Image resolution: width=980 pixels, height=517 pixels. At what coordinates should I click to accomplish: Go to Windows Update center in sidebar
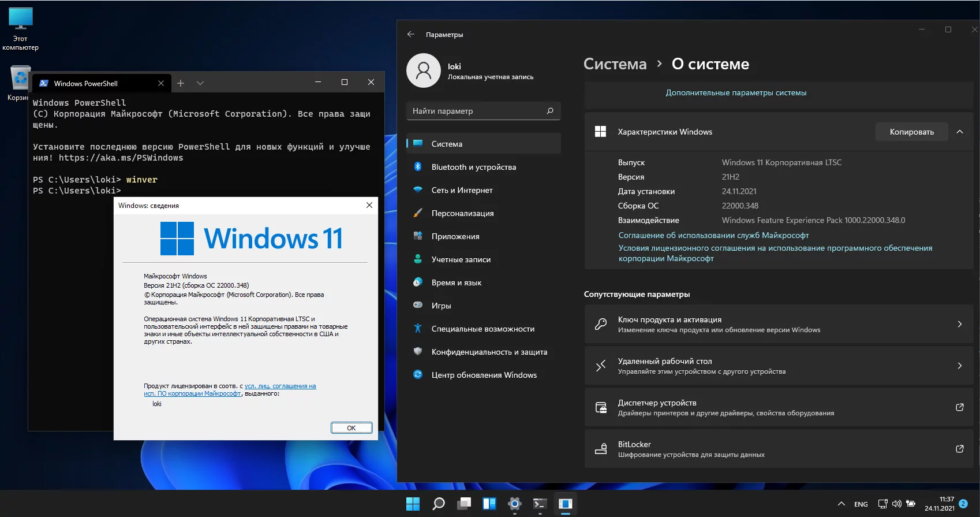pos(484,375)
